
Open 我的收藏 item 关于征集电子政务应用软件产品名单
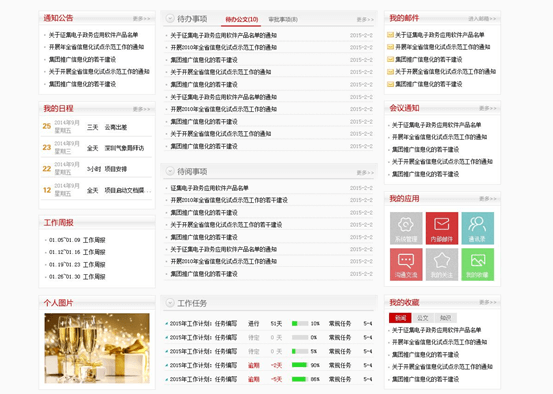click(x=436, y=330)
